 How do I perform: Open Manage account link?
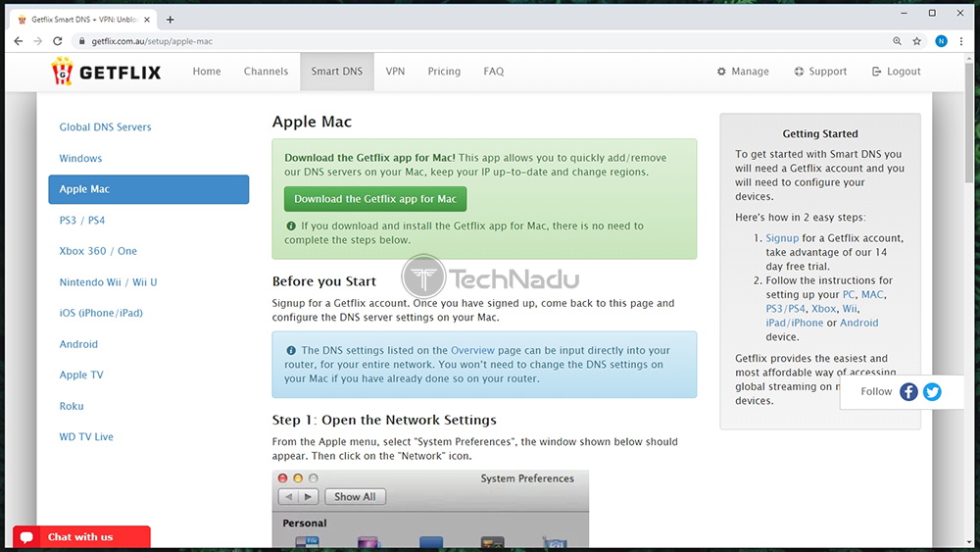(743, 72)
